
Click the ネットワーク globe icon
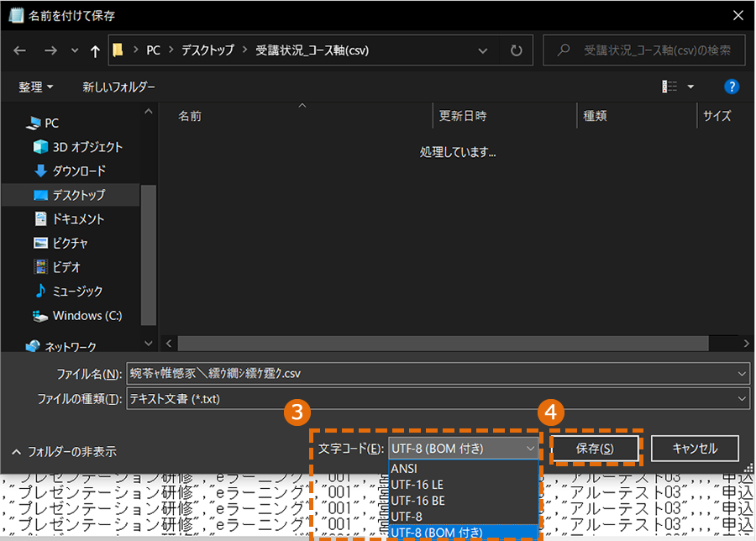point(33,346)
